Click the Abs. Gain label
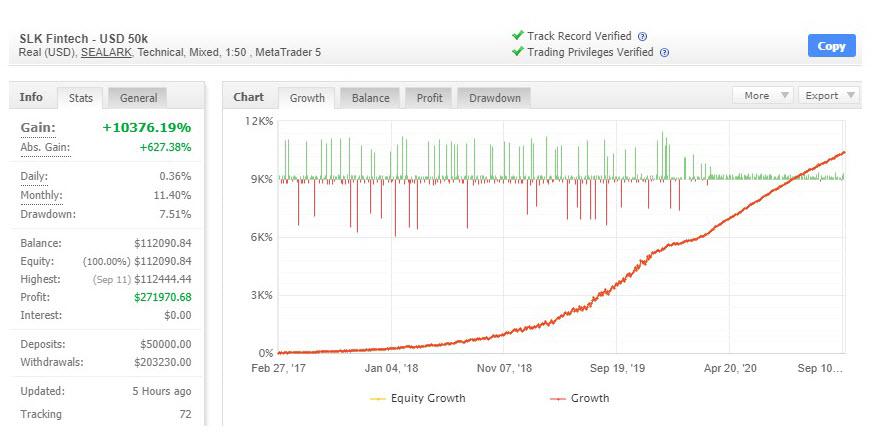This screenshot has height=441, width=894. (44, 147)
